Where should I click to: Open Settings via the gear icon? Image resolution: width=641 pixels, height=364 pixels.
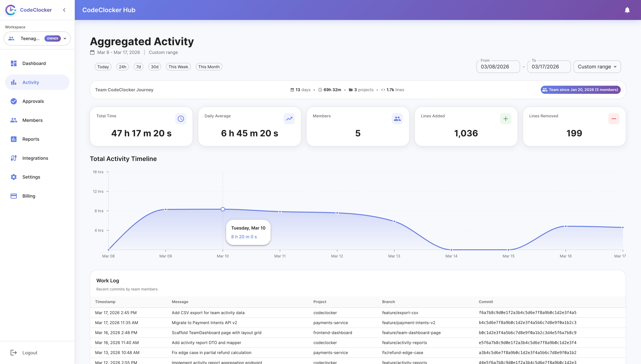(x=14, y=177)
